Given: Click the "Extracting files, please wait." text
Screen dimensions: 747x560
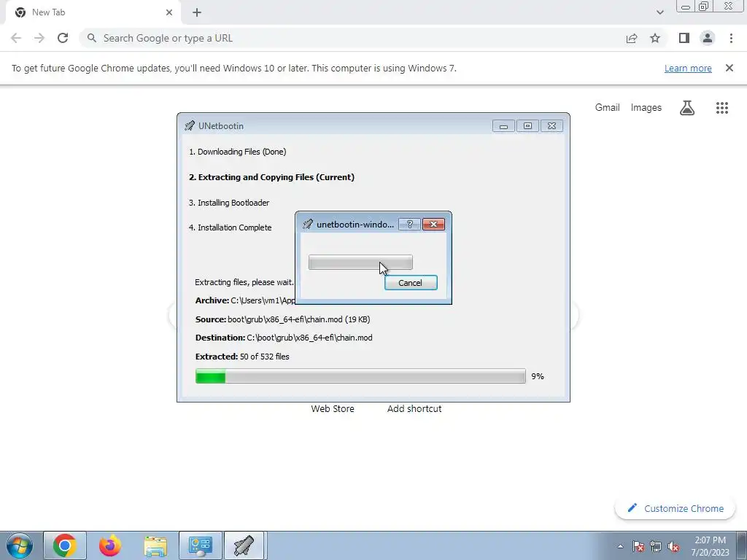Looking at the screenshot, I should coord(244,282).
